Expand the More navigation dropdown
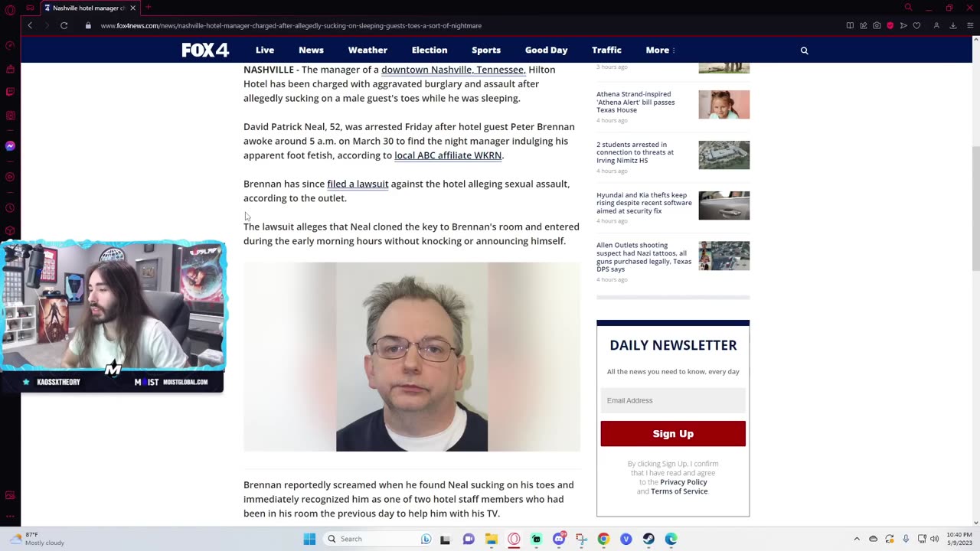The width and height of the screenshot is (980, 551). click(660, 50)
